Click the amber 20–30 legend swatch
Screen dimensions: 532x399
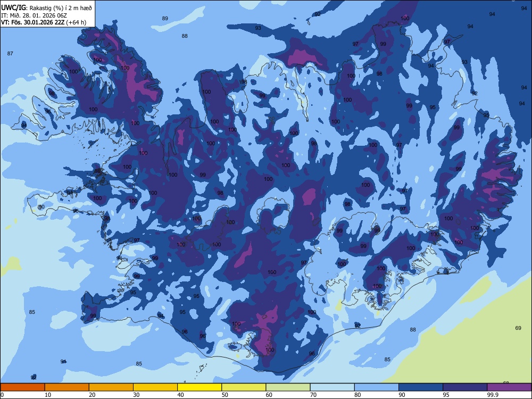(111, 387)
